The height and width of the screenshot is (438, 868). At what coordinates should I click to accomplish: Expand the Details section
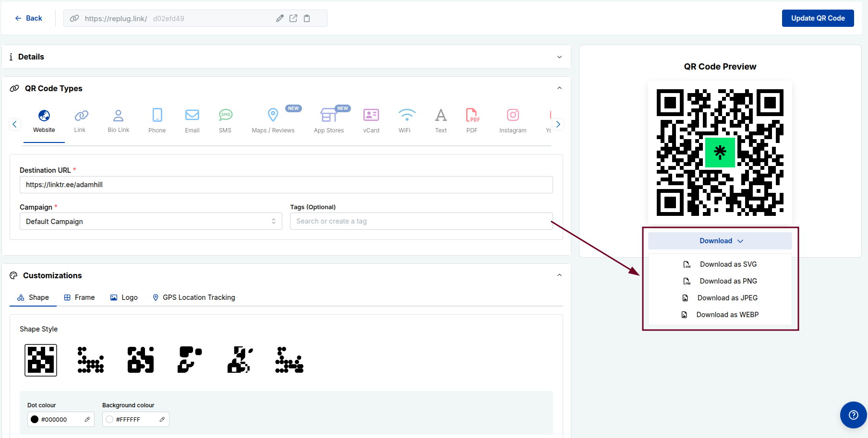pyautogui.click(x=559, y=57)
